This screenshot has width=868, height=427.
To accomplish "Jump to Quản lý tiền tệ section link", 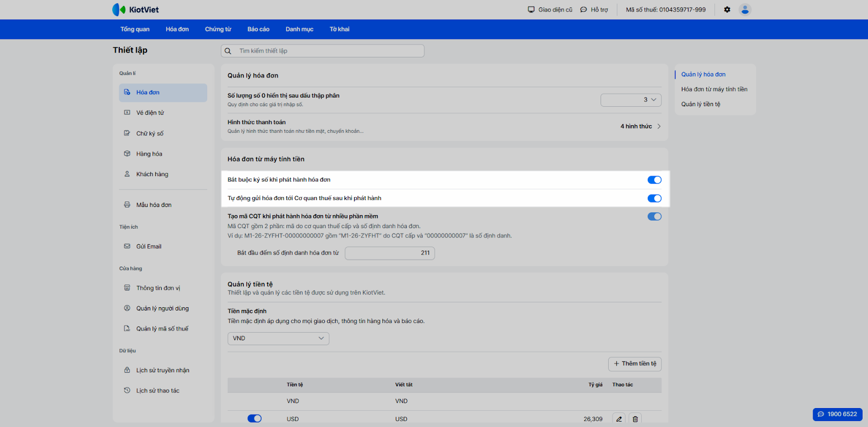I will coord(700,104).
